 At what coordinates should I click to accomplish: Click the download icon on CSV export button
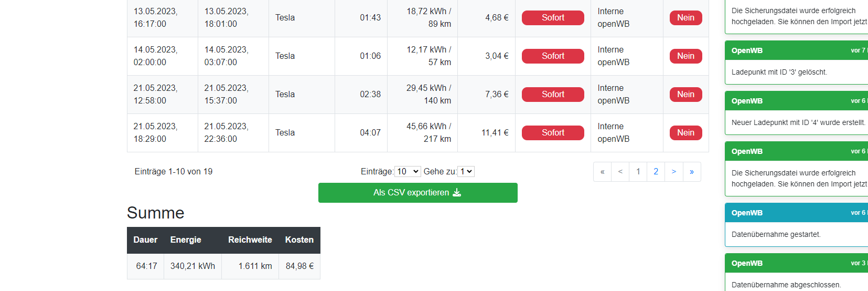457,193
